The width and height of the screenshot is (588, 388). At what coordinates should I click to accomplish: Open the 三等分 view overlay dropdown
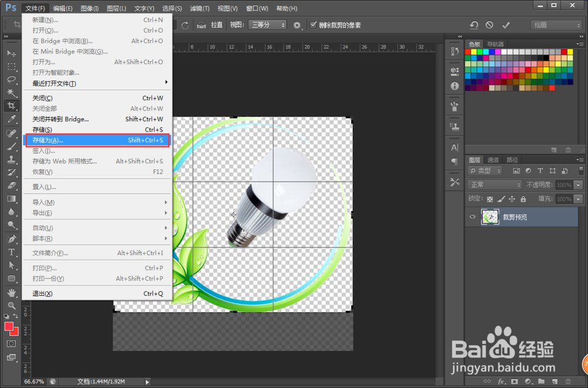pyautogui.click(x=267, y=25)
